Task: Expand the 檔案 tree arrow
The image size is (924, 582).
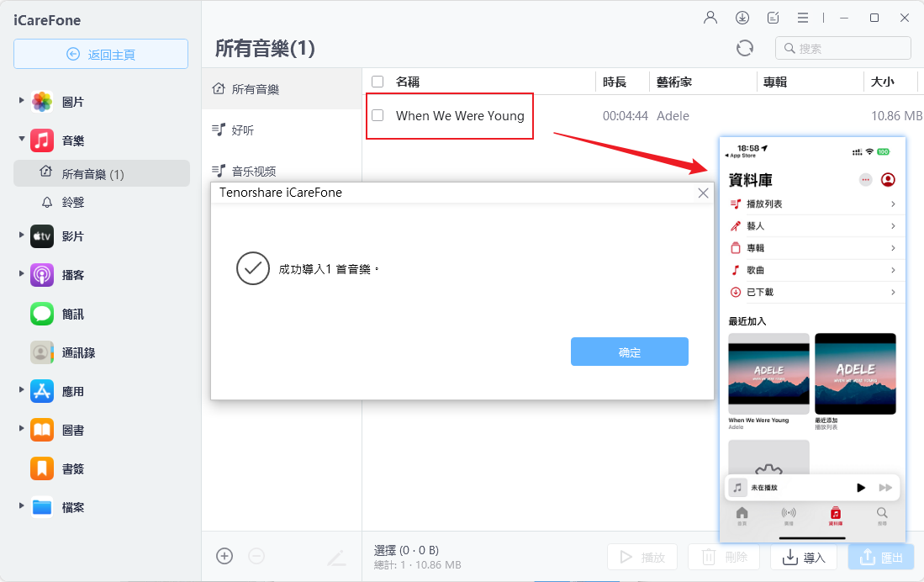Action: tap(21, 505)
